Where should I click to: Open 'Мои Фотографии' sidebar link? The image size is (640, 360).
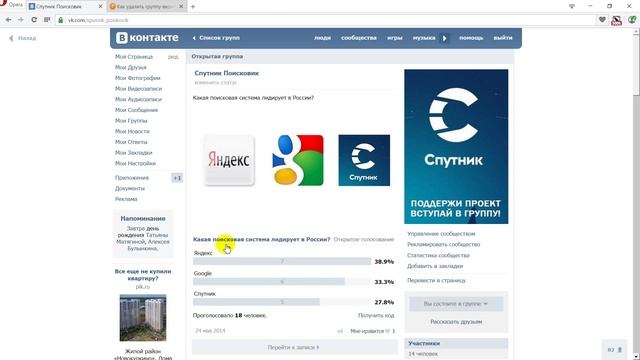point(138,78)
